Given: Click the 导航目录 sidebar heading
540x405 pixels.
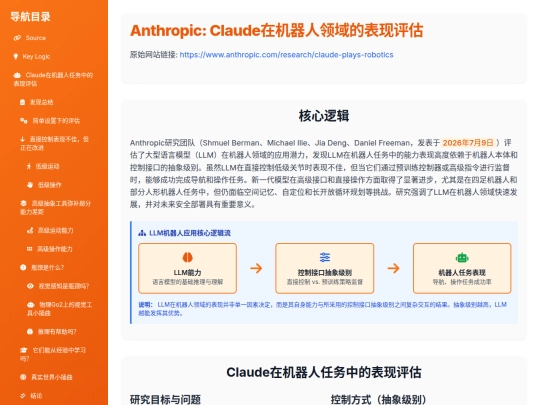Looking at the screenshot, I should pos(30,17).
